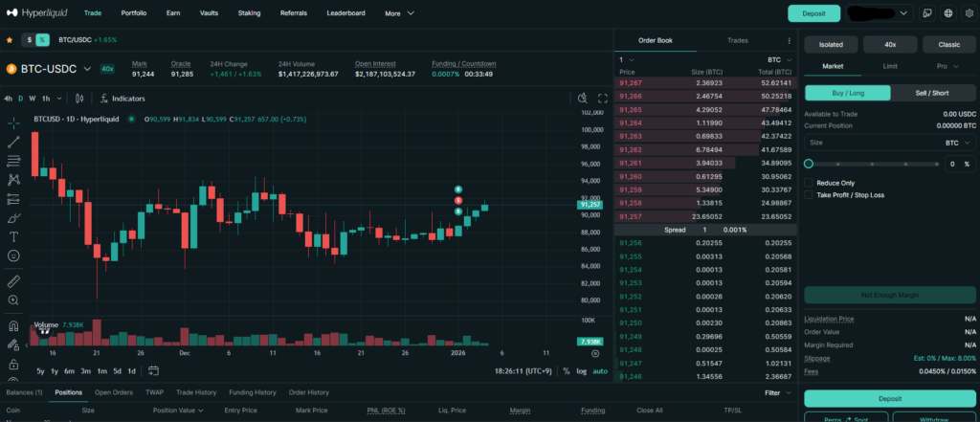Open the emoji sticker tool
The image size is (980, 422).
point(13,255)
